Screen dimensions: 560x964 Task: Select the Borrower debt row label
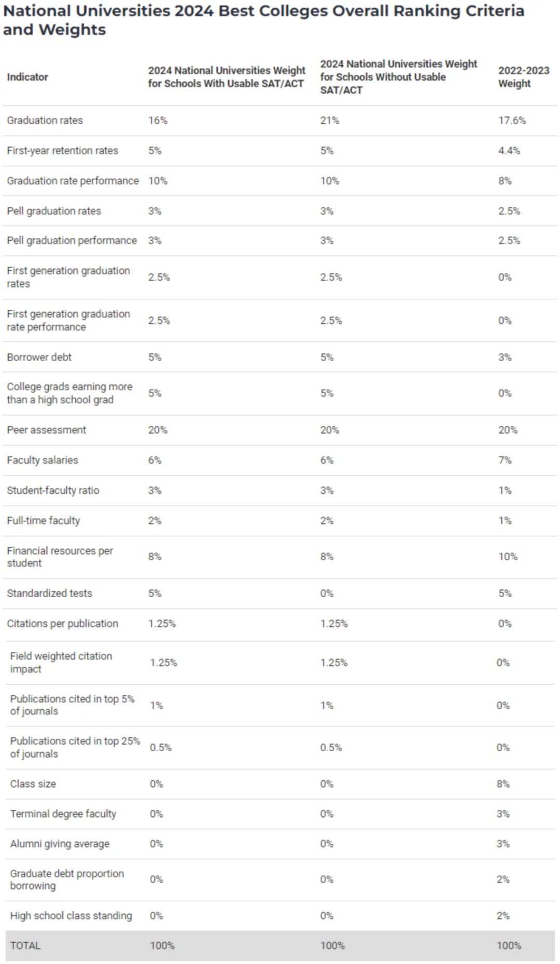39,357
